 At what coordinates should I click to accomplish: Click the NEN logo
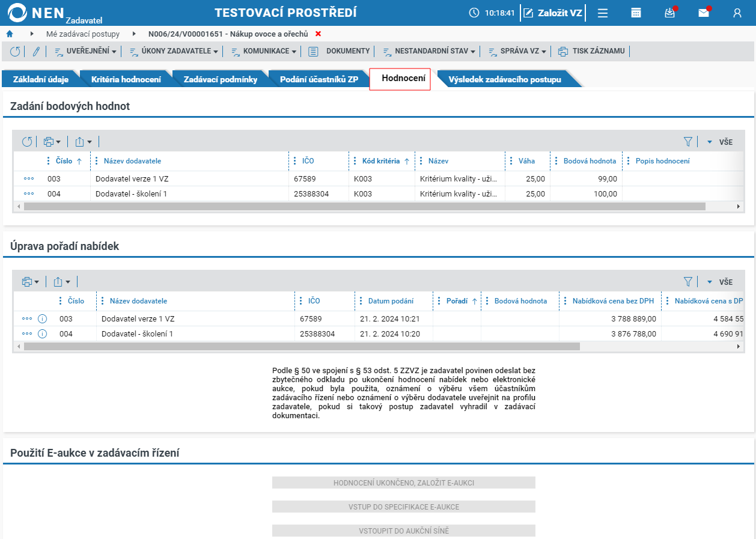click(x=54, y=13)
